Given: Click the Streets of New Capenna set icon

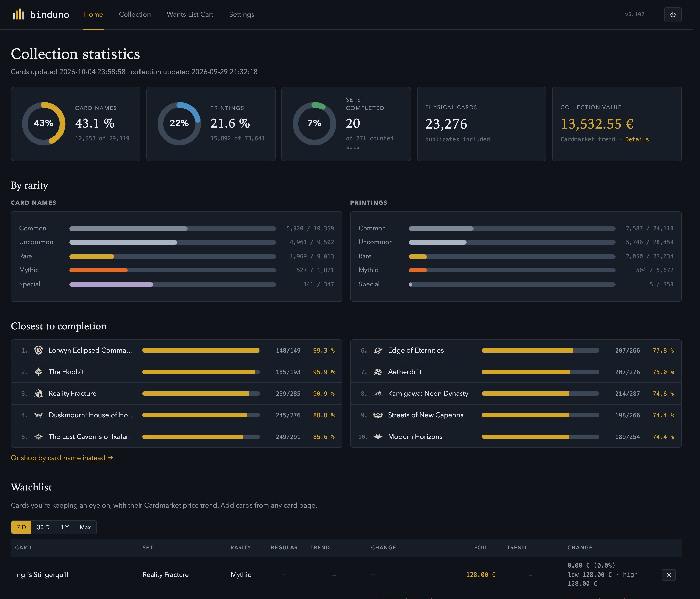Looking at the screenshot, I should (378, 415).
